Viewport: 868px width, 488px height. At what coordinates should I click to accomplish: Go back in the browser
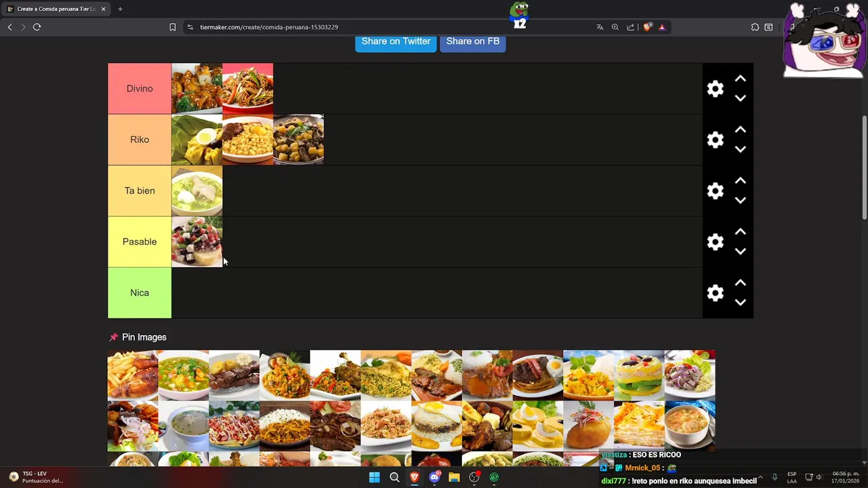pyautogui.click(x=9, y=27)
